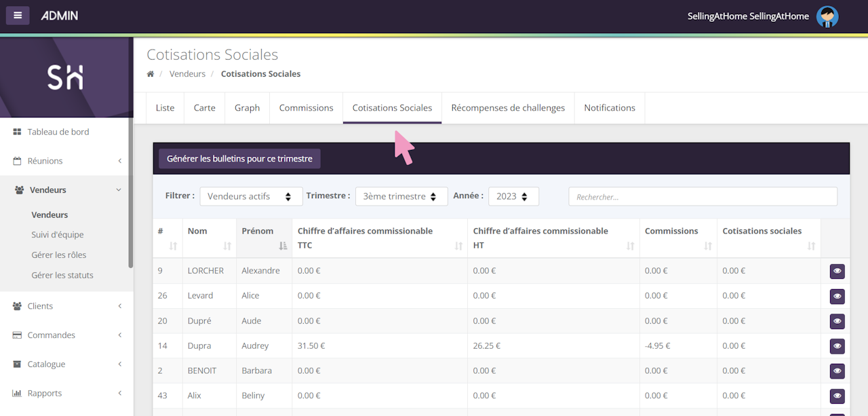View details for BENOIT Barbara eye icon

pos(837,371)
